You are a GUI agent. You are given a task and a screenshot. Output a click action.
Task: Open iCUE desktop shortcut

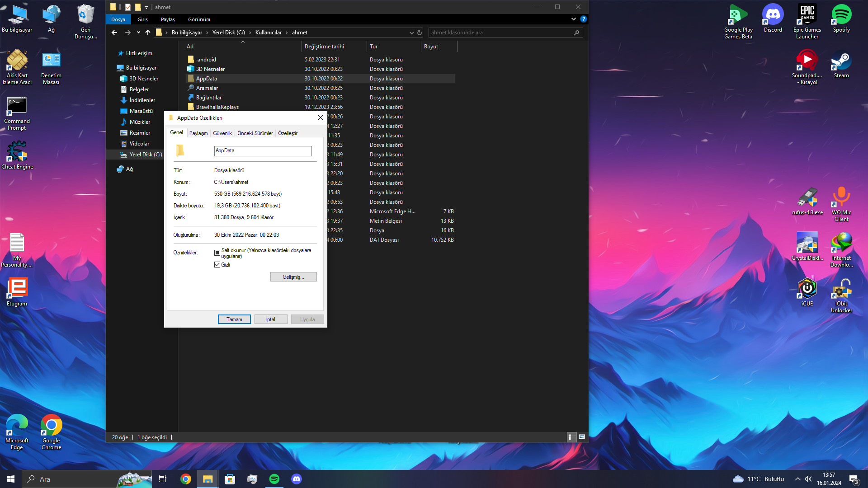807,292
